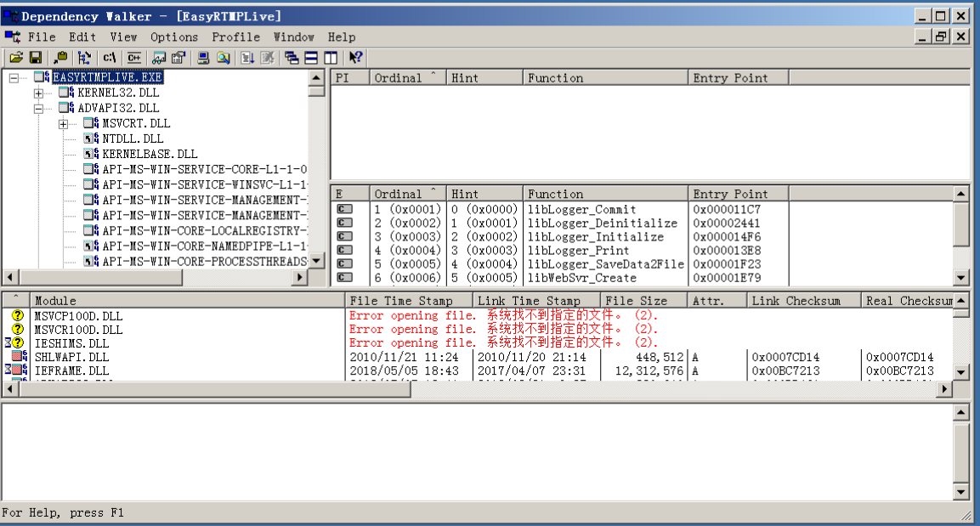
Task: Open the View menu
Action: click(x=124, y=37)
